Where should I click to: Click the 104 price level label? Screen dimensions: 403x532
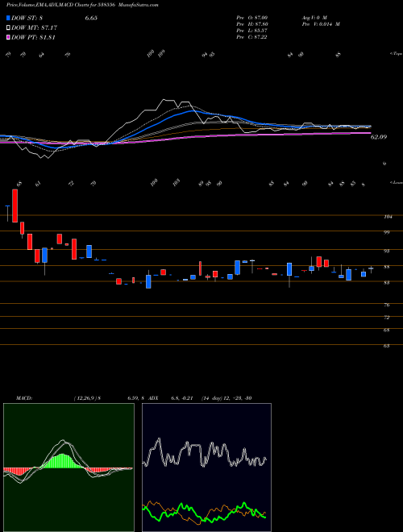point(388,217)
